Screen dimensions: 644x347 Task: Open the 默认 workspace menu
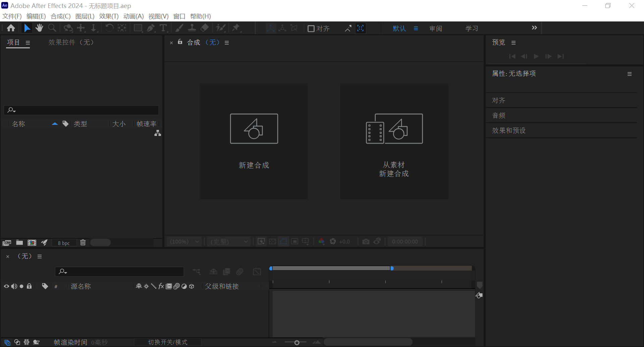[416, 29]
